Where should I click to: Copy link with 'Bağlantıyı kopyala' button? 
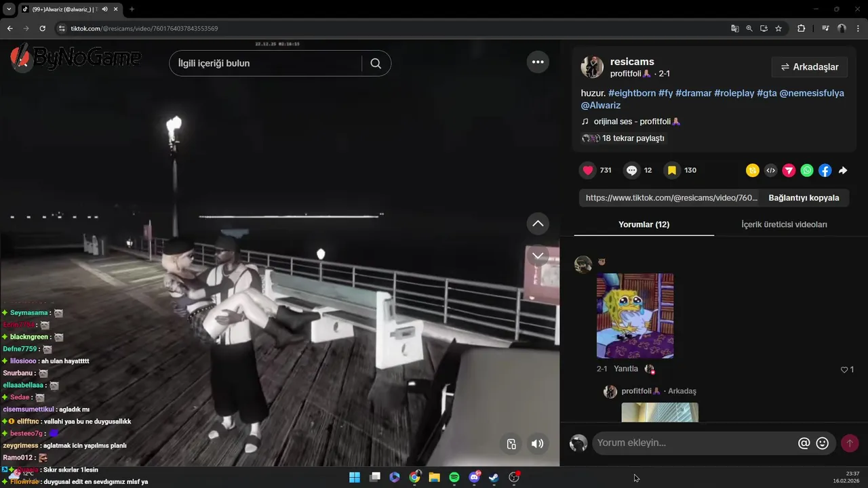click(x=804, y=198)
